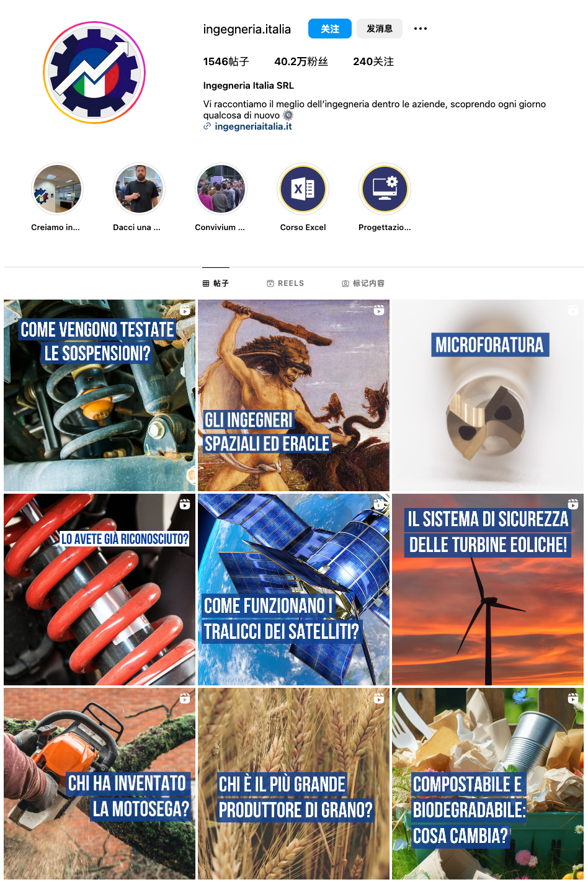View the Creiamo in... highlight
Screen dimensions: 588x882
(x=57, y=189)
